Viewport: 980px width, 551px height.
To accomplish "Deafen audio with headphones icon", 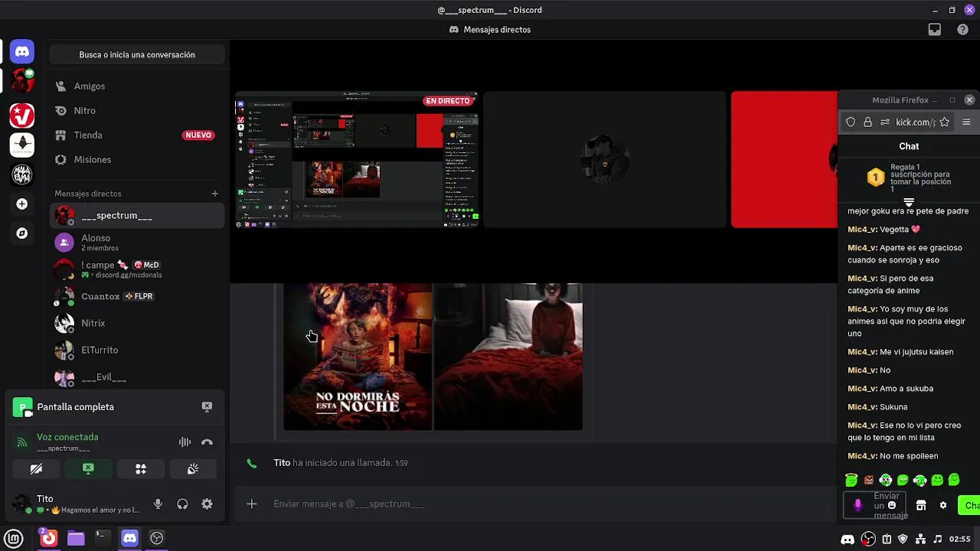I will pos(182,504).
